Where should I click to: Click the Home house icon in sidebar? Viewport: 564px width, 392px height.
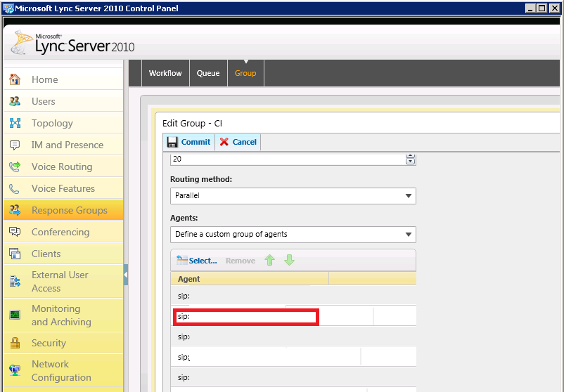[x=15, y=79]
